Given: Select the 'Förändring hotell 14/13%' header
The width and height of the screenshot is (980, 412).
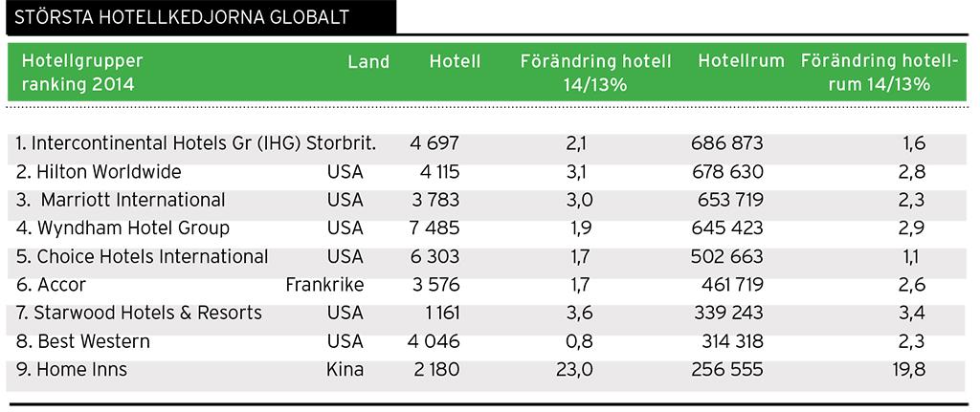Looking at the screenshot, I should point(596,73).
